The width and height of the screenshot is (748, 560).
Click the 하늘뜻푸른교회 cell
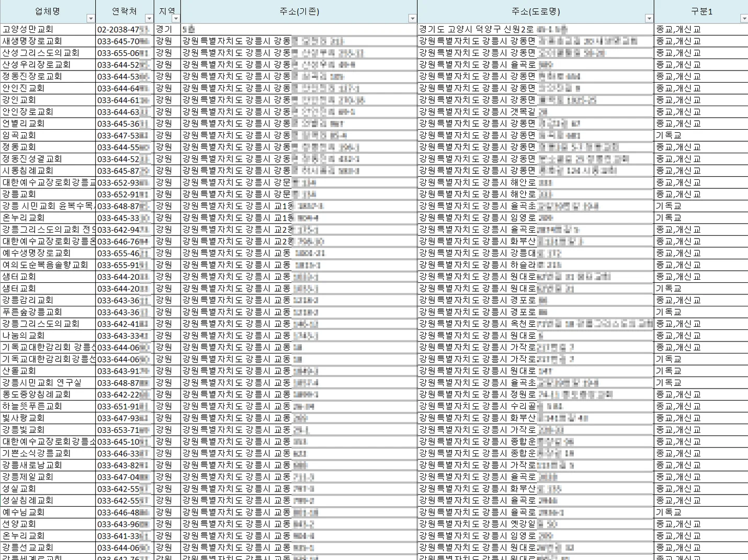click(x=48, y=406)
